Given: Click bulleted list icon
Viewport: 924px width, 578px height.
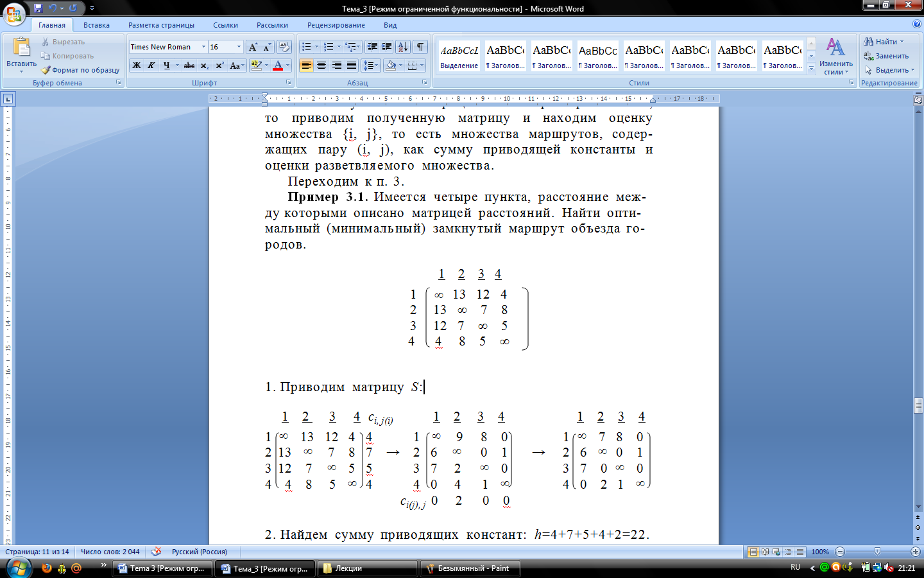Looking at the screenshot, I should point(307,47).
